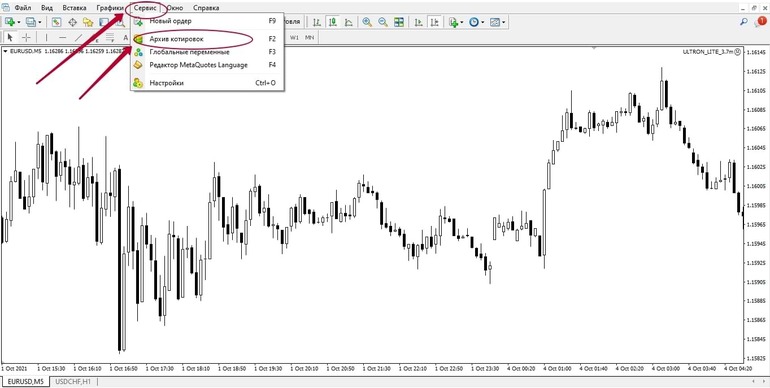Toggle chart shift button
The width and height of the screenshot is (770, 388).
[x=434, y=22]
